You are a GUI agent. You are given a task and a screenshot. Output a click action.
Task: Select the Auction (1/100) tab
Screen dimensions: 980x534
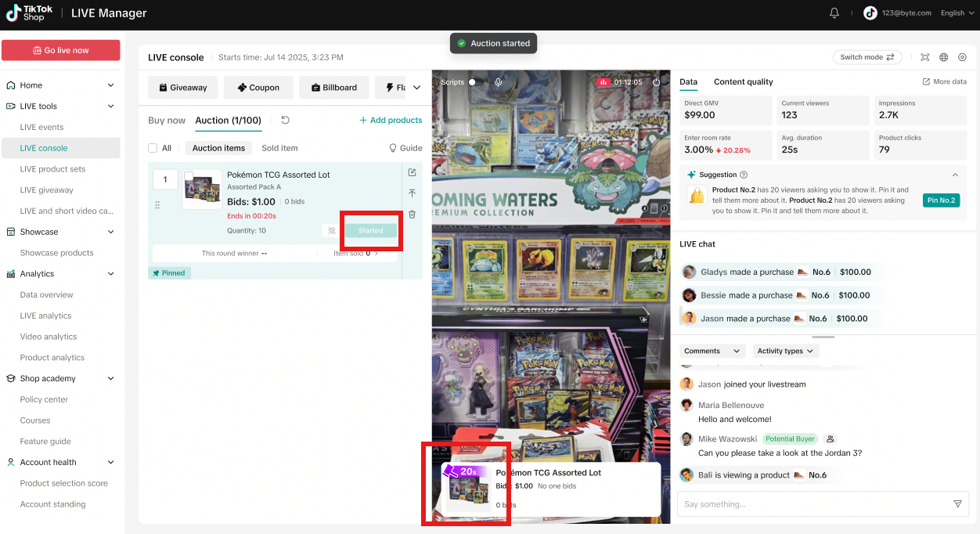pos(228,121)
